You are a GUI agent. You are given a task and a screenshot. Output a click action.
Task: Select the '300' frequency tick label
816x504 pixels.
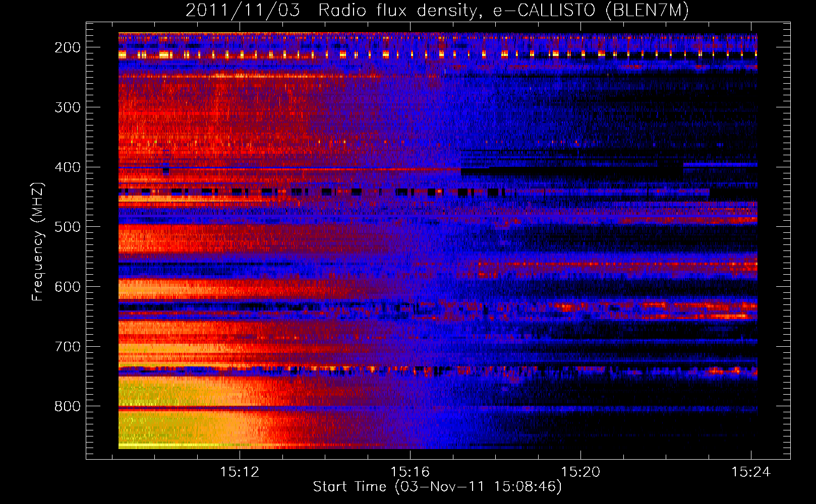(x=68, y=107)
